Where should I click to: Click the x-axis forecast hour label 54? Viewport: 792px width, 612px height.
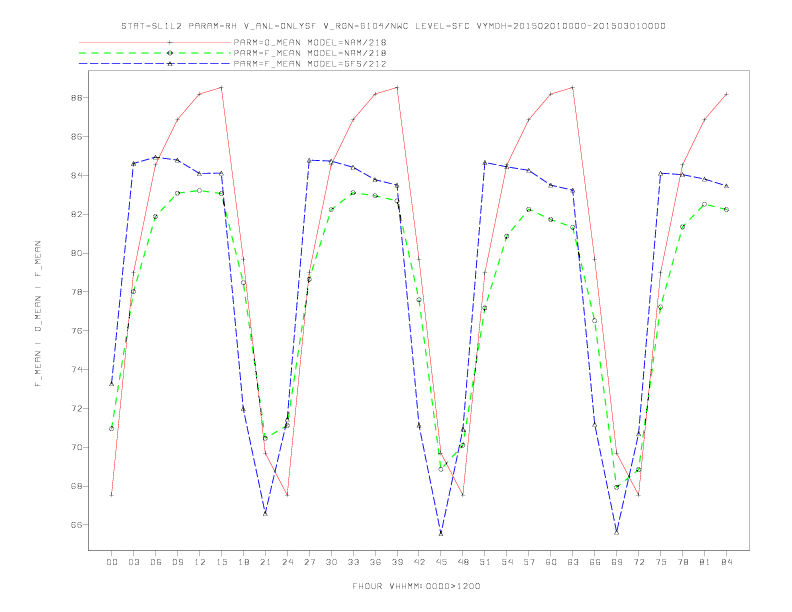(x=507, y=562)
